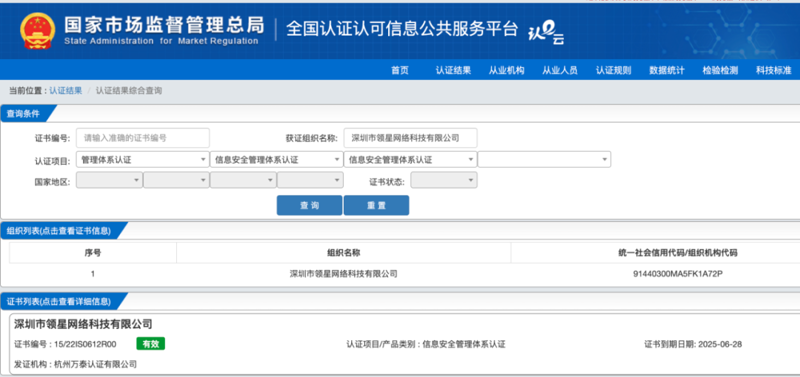Click the national emblem logo
Image resolution: width=800 pixels, height=377 pixels.
[x=38, y=31]
